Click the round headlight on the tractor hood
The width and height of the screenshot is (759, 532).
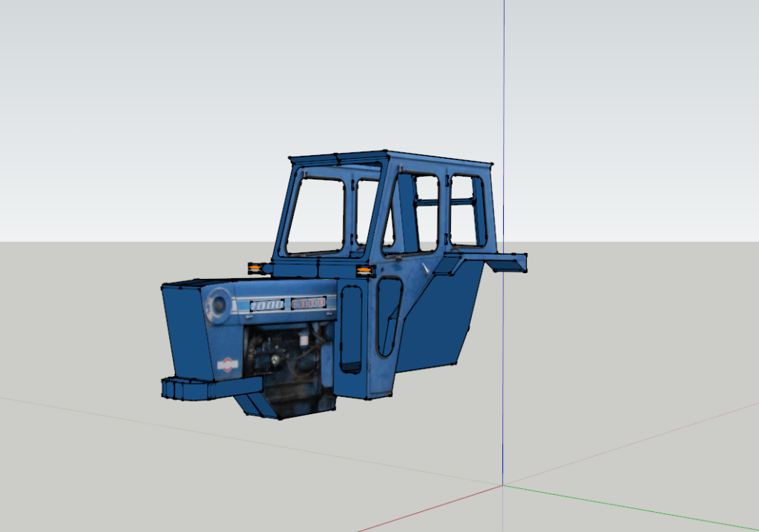pyautogui.click(x=218, y=305)
